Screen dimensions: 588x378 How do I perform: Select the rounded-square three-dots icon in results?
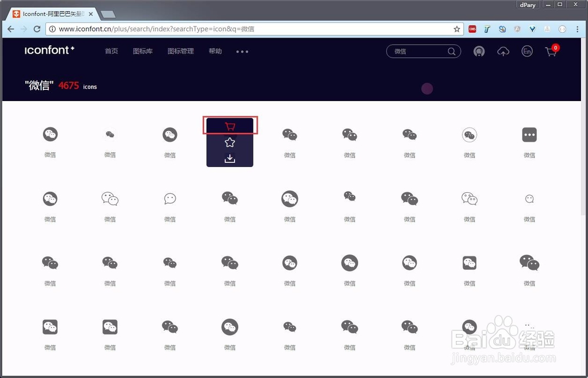(530, 135)
